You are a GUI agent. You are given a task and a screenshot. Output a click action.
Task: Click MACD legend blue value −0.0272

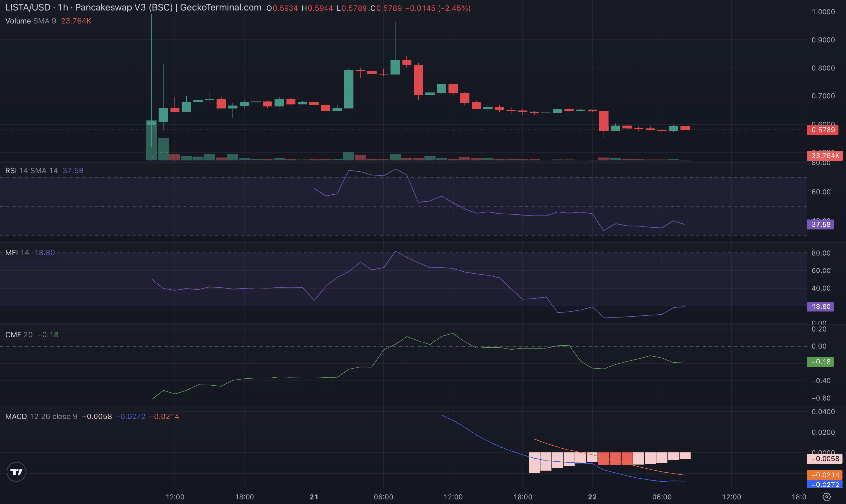coord(131,416)
